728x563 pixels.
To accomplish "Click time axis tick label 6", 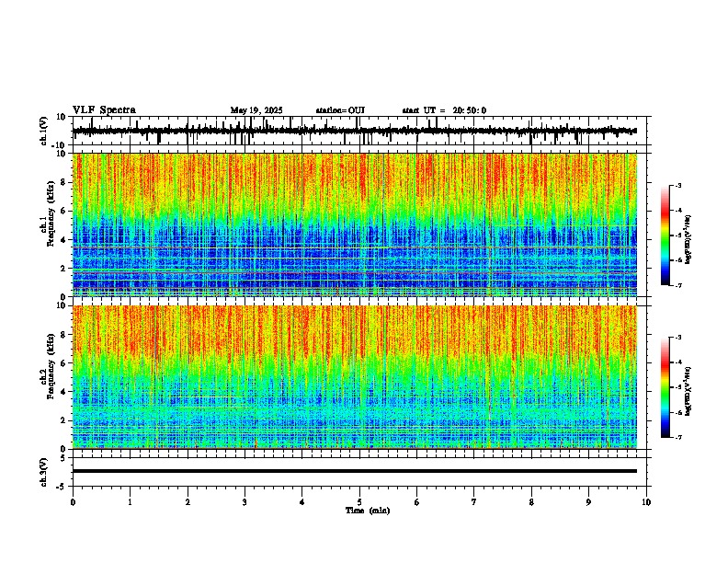I will click(417, 502).
